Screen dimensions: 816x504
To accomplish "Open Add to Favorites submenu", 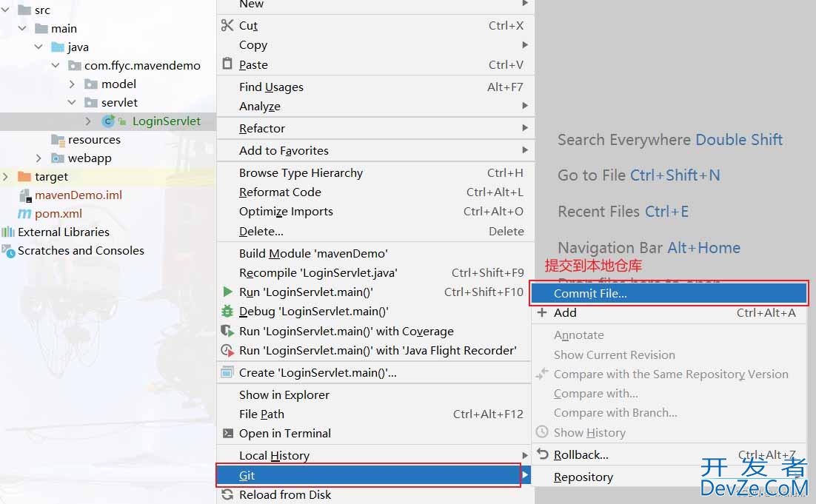I will (375, 150).
